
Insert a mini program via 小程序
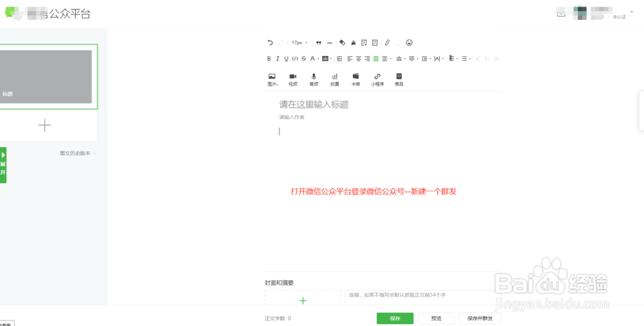(x=377, y=80)
